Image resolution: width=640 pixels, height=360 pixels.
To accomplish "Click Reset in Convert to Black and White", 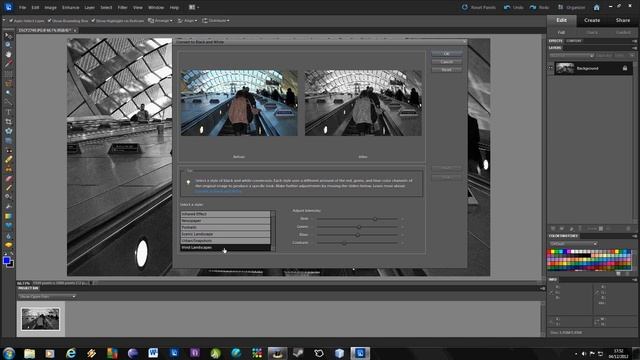I will [447, 70].
